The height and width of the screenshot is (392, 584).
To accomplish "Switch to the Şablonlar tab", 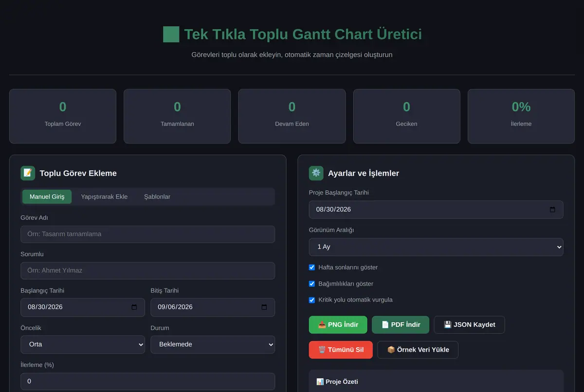I will pos(157,196).
